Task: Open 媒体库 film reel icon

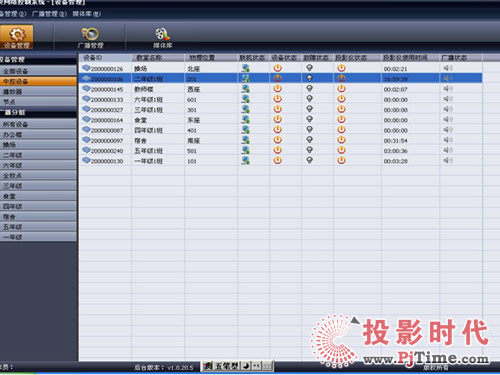Action: pos(162,34)
